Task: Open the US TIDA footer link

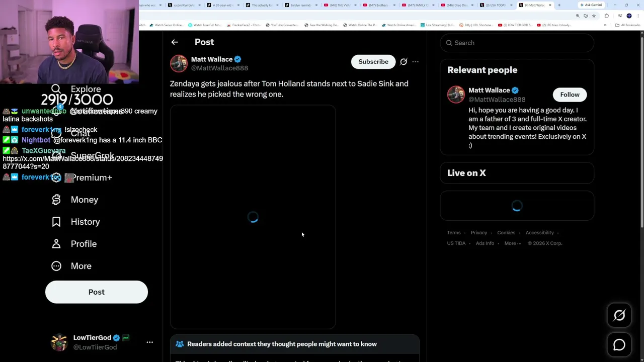Action: click(x=456, y=243)
